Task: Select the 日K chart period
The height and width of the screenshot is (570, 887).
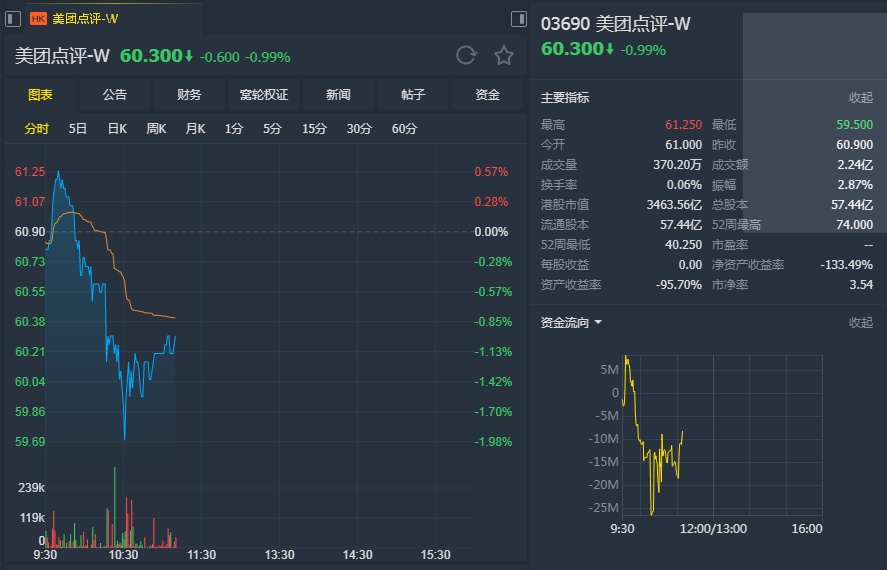Action: pos(117,128)
